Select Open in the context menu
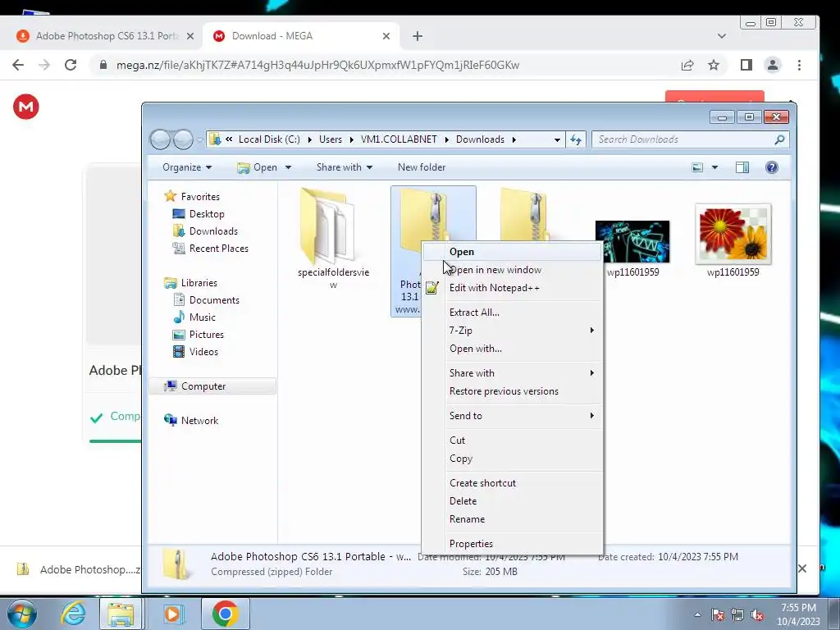The width and height of the screenshot is (840, 630). pyautogui.click(x=512, y=252)
